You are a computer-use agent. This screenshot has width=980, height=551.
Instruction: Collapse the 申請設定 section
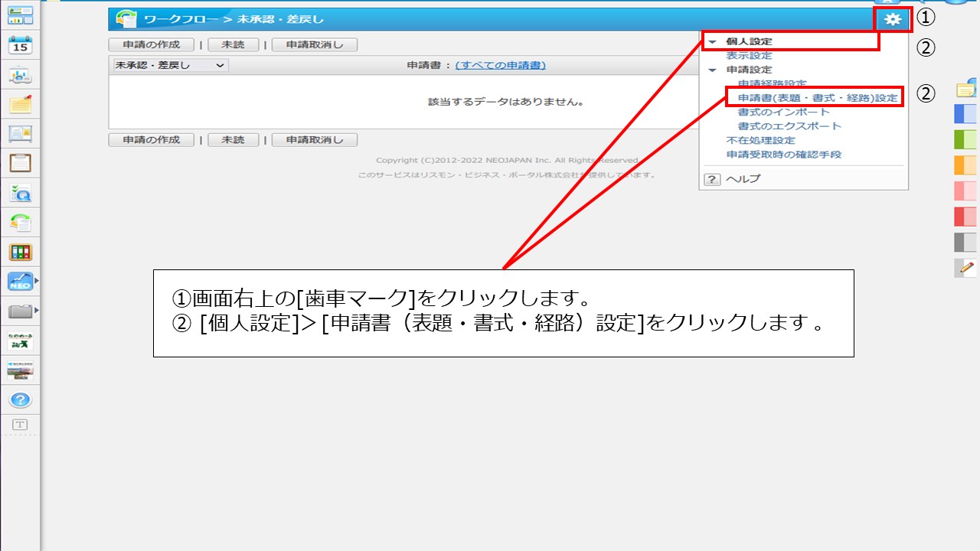coord(712,70)
